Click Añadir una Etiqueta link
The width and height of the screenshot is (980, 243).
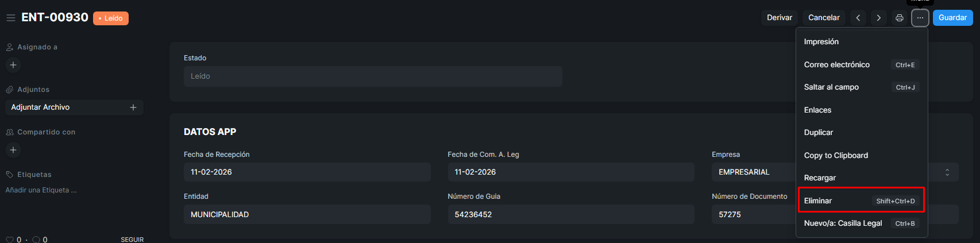click(41, 190)
